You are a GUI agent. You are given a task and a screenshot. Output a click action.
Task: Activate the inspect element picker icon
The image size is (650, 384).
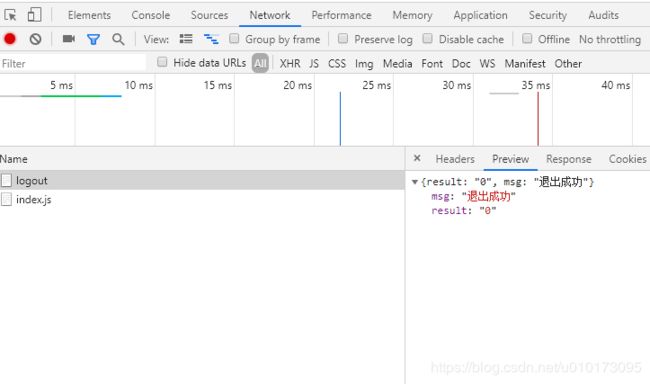10,15
